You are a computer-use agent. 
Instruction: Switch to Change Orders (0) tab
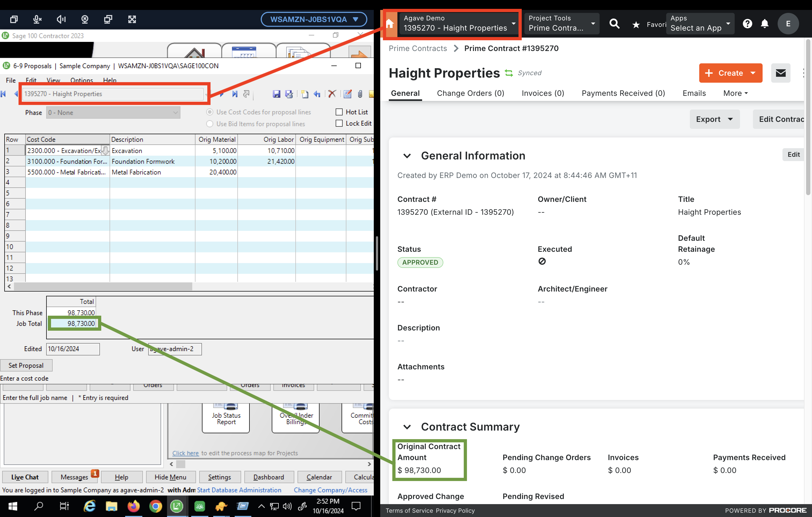click(470, 93)
